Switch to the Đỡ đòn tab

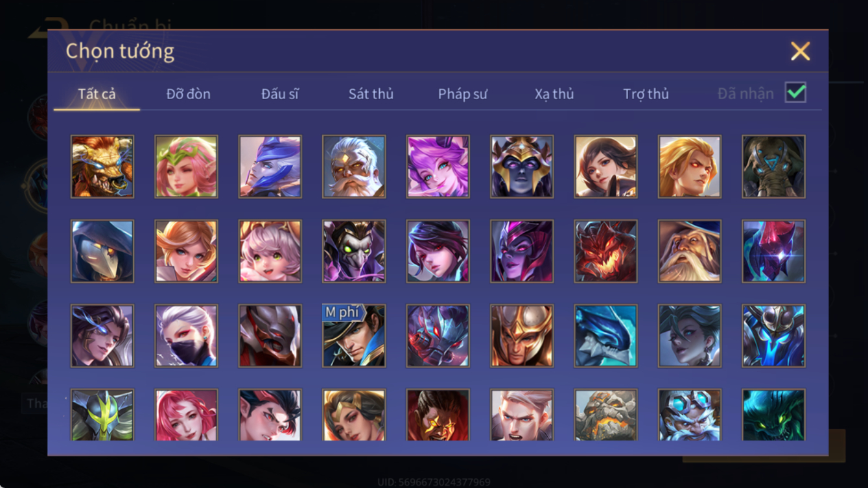(189, 94)
